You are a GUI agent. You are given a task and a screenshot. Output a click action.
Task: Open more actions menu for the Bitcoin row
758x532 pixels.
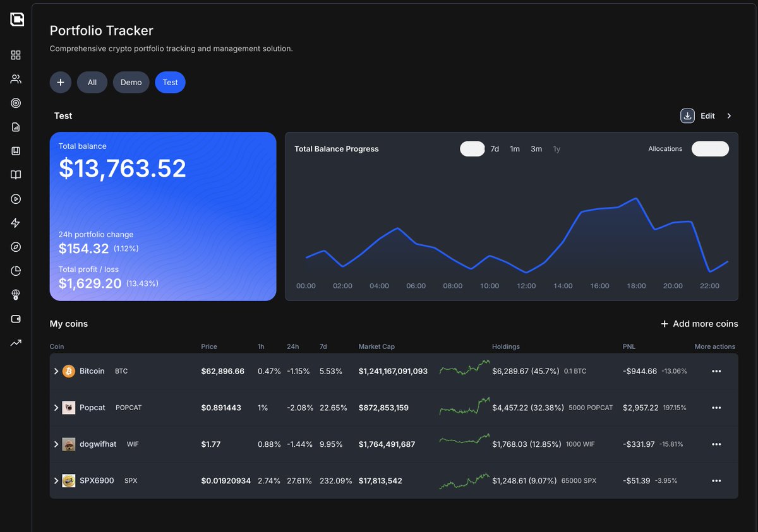pyautogui.click(x=716, y=371)
